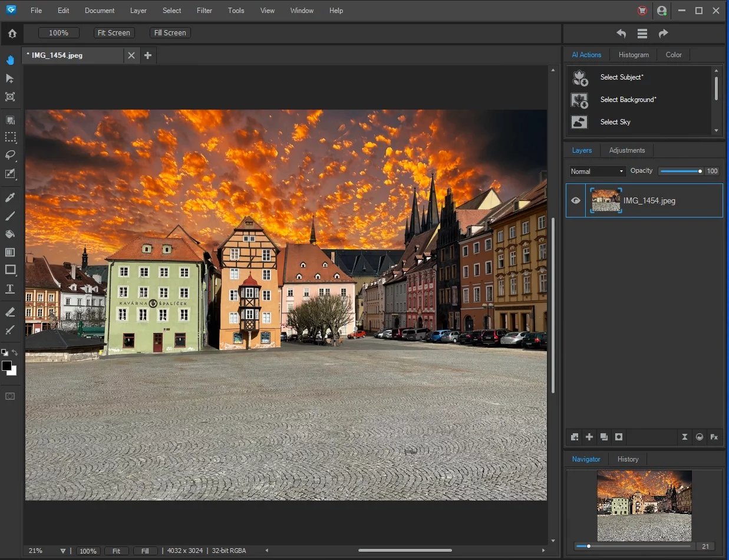Run the Select Sky action

point(615,122)
